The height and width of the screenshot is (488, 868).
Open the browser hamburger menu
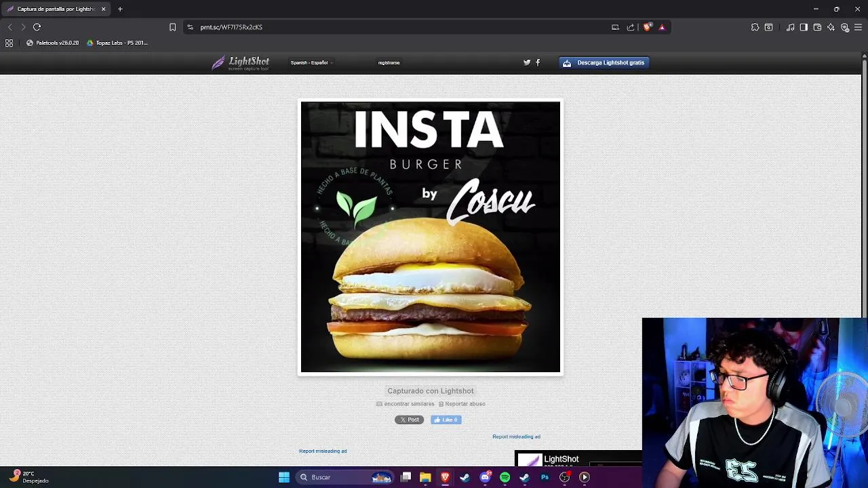coord(858,27)
